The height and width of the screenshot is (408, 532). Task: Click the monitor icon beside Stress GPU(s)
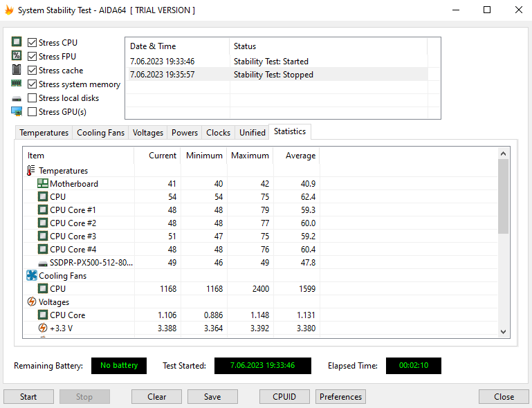[17, 111]
